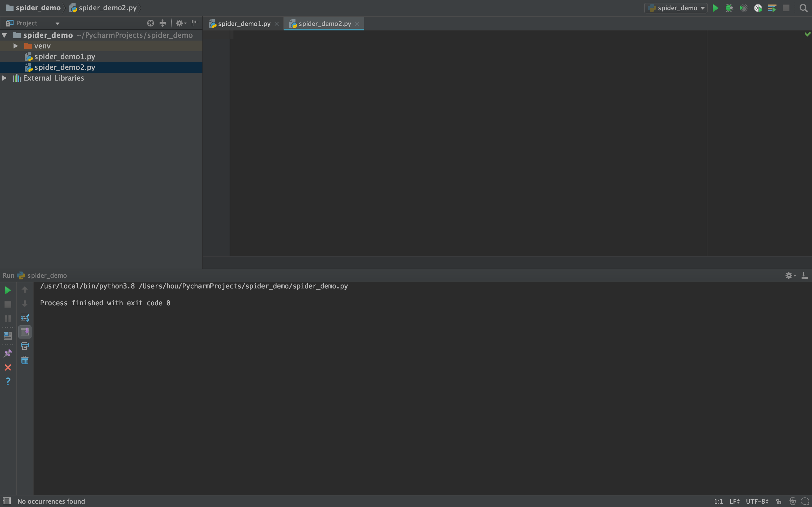
Task: Print the Run console output
Action: tap(25, 346)
